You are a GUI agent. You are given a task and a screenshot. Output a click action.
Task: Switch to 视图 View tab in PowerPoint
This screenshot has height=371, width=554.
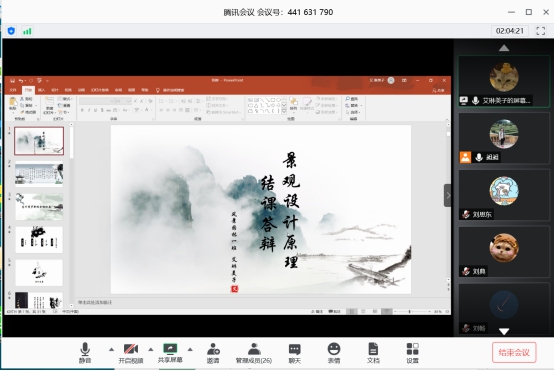tap(131, 90)
